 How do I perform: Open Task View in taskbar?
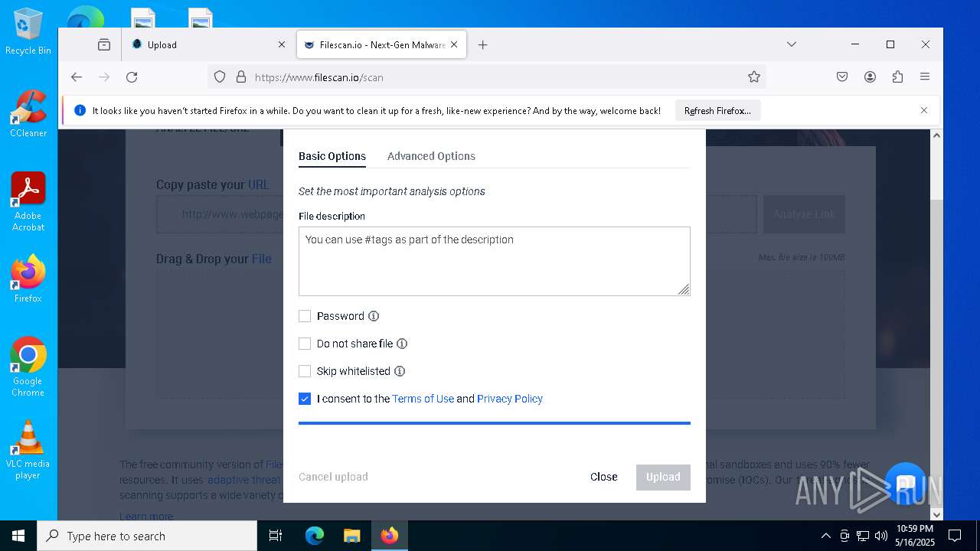[x=276, y=536]
